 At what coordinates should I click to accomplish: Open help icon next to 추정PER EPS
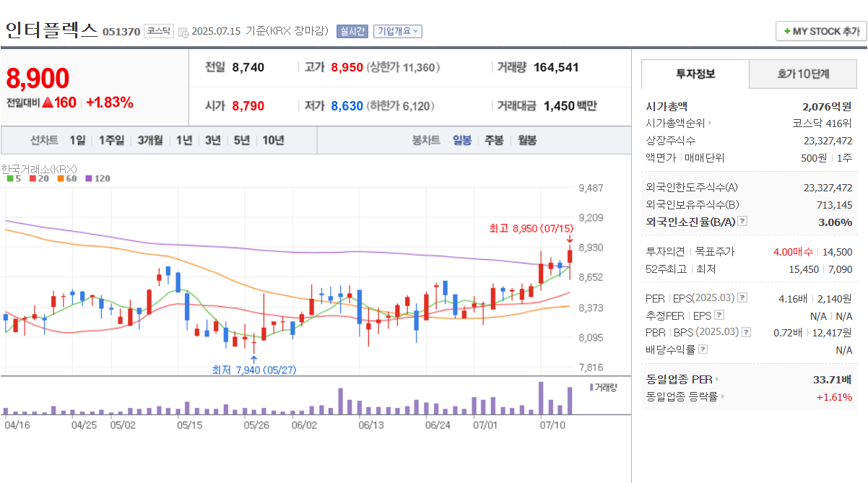click(719, 316)
